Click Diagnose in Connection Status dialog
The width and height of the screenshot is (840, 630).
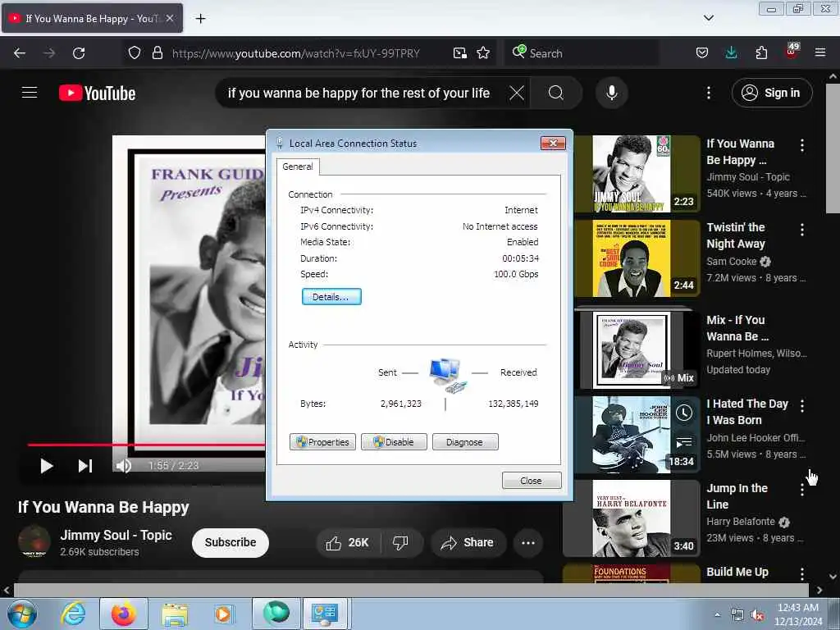[465, 442]
